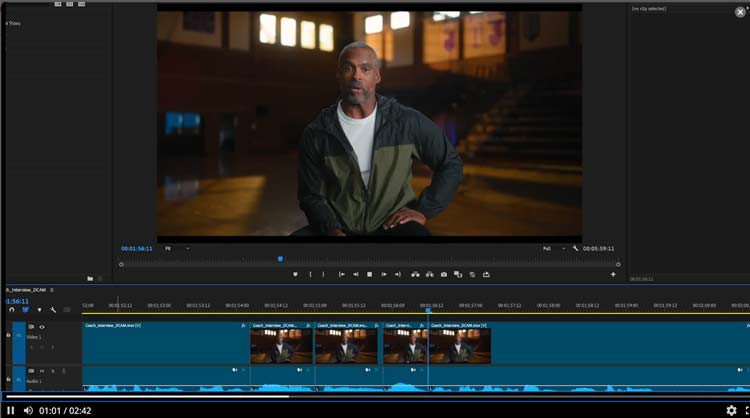The height and width of the screenshot is (418, 750).
Task: Go to Out point in Program Monitor
Action: click(397, 275)
